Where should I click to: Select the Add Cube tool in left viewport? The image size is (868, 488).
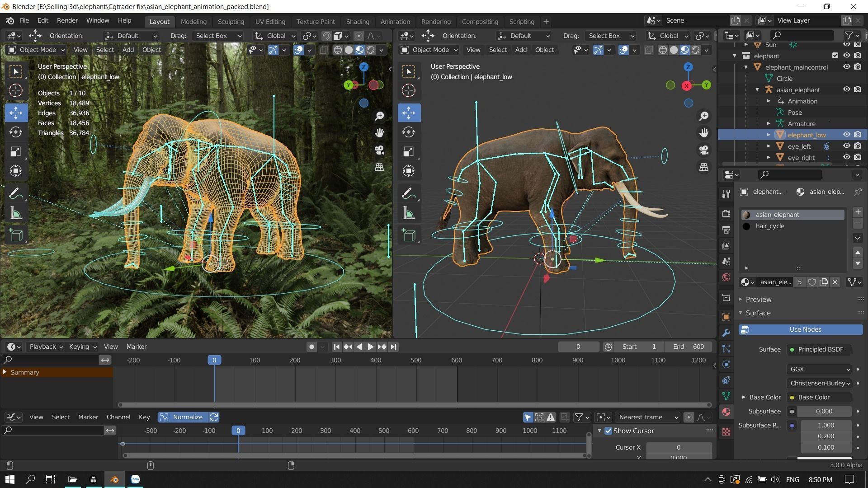pyautogui.click(x=16, y=235)
